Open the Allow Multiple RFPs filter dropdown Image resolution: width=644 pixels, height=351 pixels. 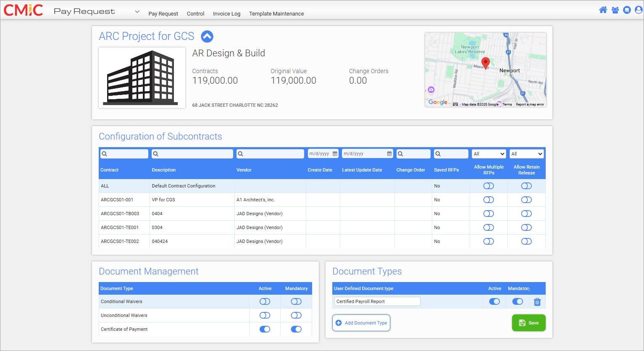[489, 154]
